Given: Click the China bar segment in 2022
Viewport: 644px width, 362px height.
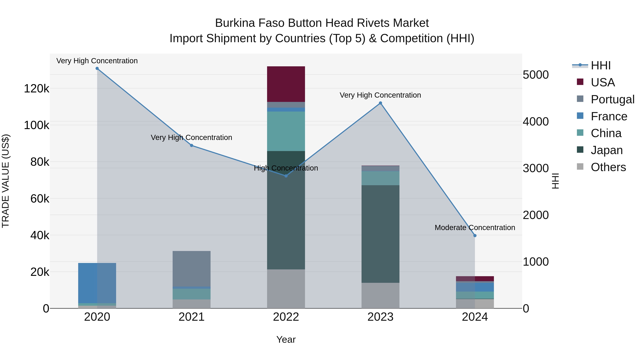Looking at the screenshot, I should (x=286, y=131).
